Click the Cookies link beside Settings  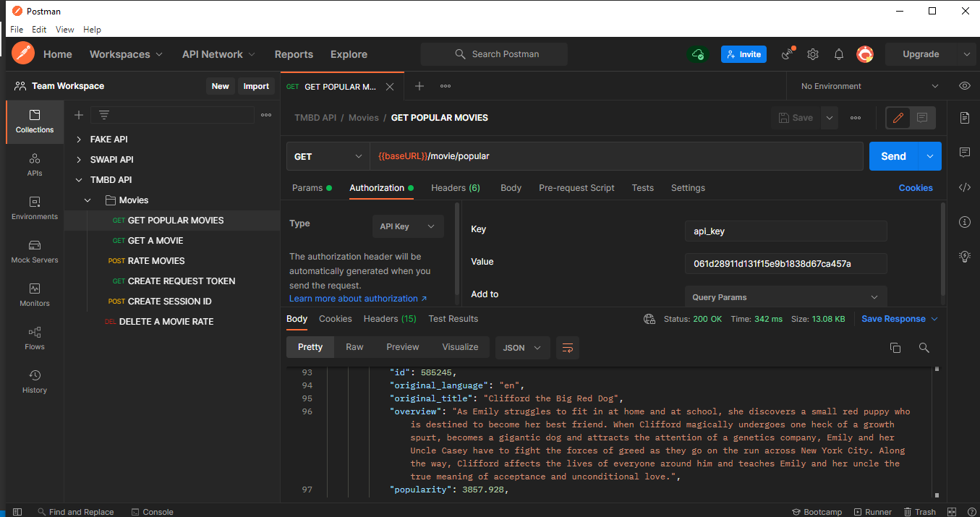(916, 188)
